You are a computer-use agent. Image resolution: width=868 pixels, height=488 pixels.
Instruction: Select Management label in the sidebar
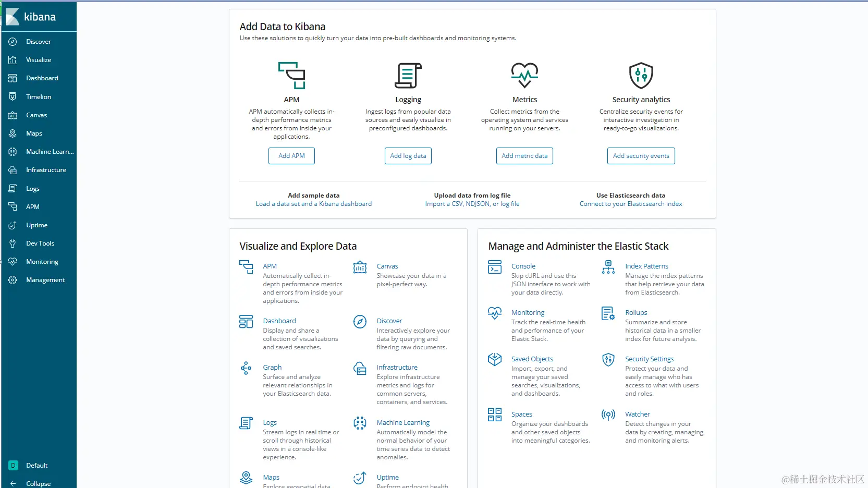coord(45,280)
